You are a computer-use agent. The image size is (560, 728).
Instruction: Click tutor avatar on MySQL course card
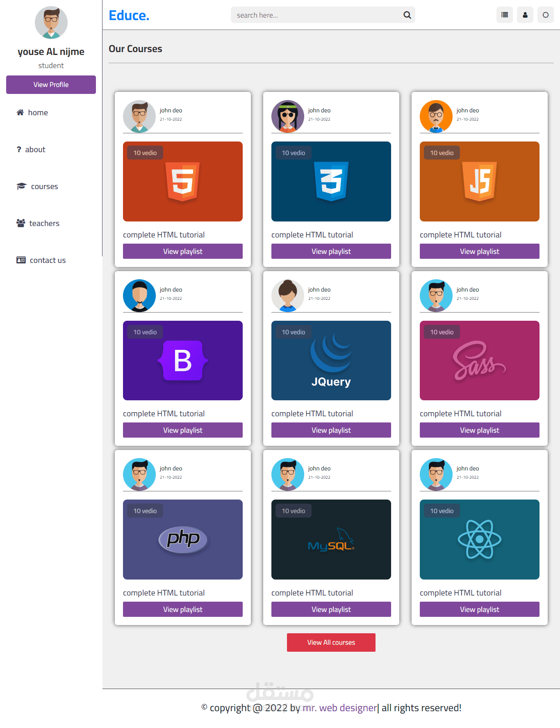[288, 475]
